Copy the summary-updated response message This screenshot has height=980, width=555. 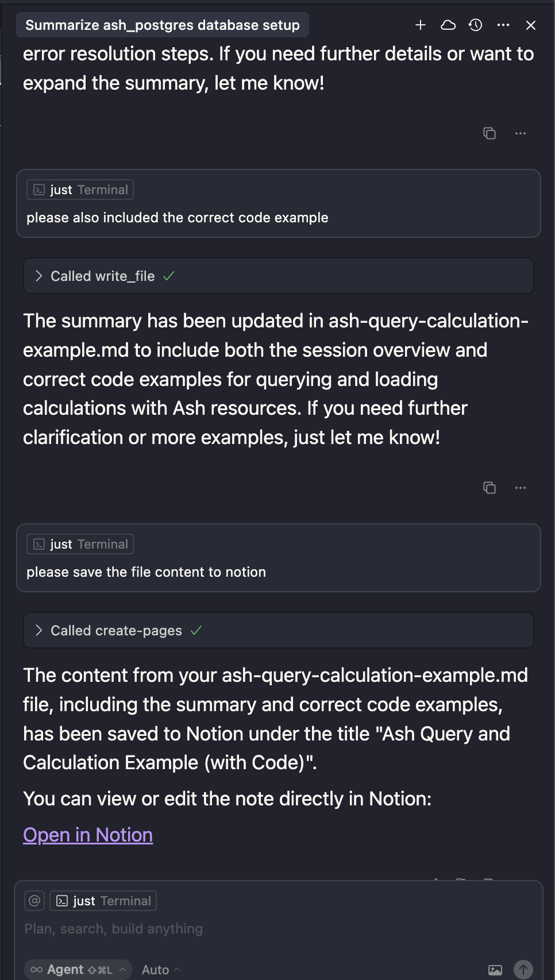pos(490,488)
